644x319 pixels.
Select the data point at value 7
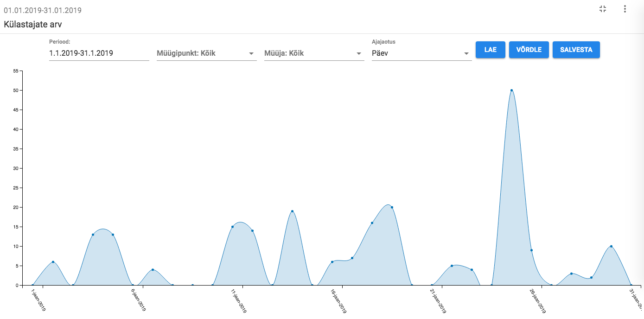(x=352, y=258)
